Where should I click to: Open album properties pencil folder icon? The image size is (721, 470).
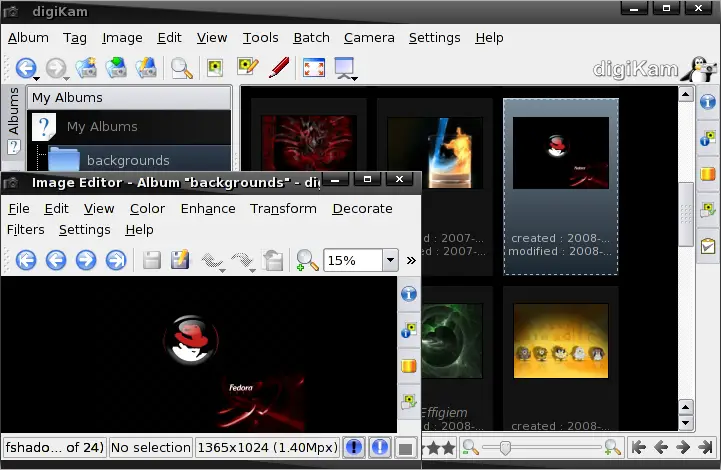(146, 68)
